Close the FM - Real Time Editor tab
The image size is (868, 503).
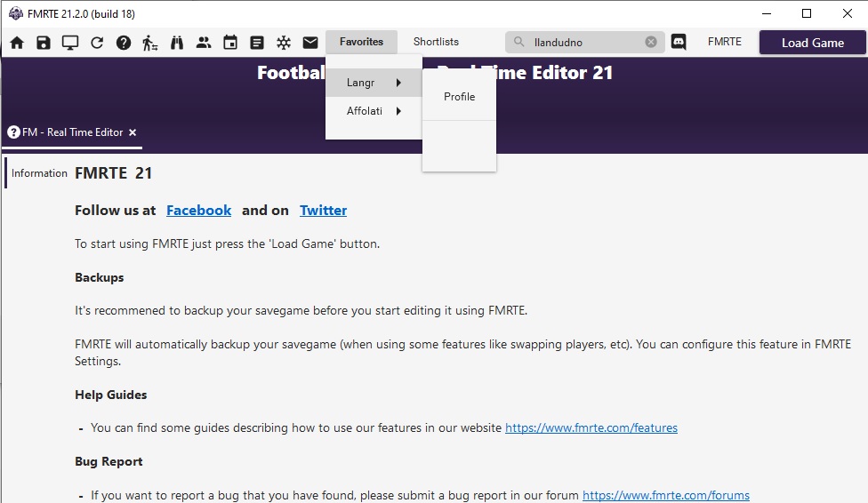point(133,132)
